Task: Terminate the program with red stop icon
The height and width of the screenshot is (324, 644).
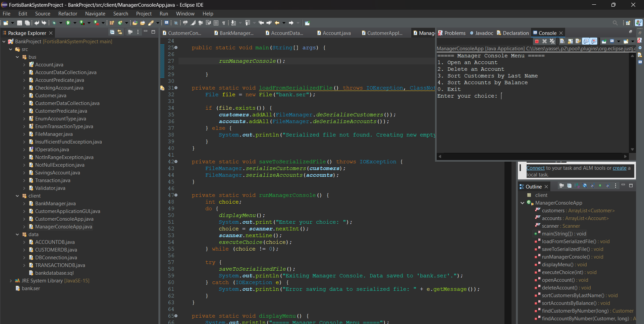Action: pyautogui.click(x=537, y=41)
